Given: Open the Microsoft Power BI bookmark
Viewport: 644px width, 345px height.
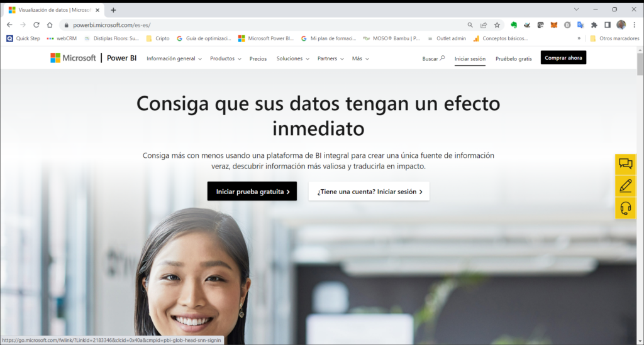Looking at the screenshot, I should point(266,38).
